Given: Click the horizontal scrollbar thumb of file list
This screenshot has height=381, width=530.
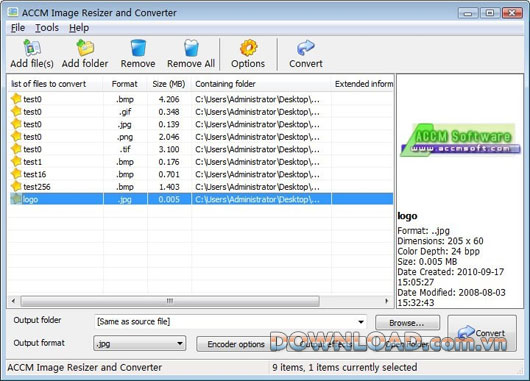Looking at the screenshot, I should 170,301.
